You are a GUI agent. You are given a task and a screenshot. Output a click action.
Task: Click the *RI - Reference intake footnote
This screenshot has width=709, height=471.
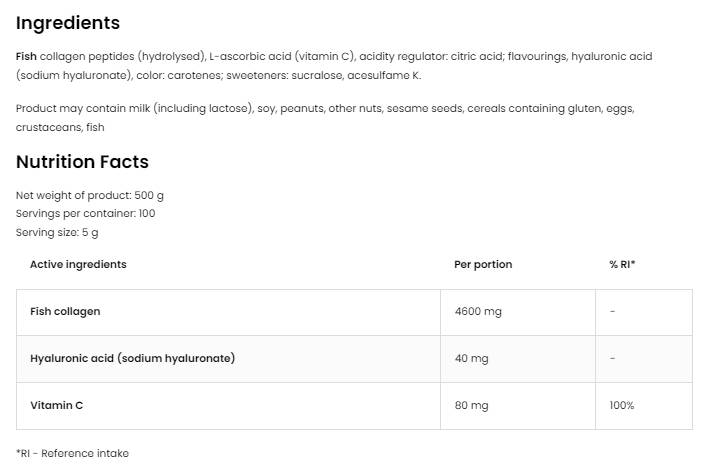coord(72,453)
